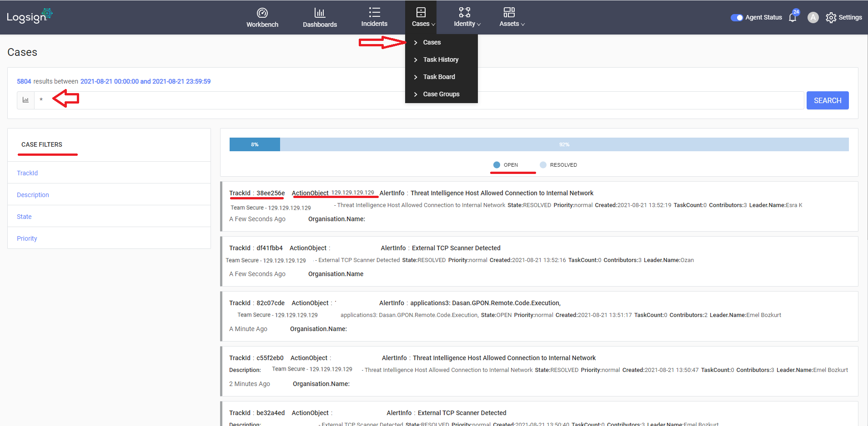Click the 5804 results count
This screenshot has height=426, width=868.
tap(24, 81)
